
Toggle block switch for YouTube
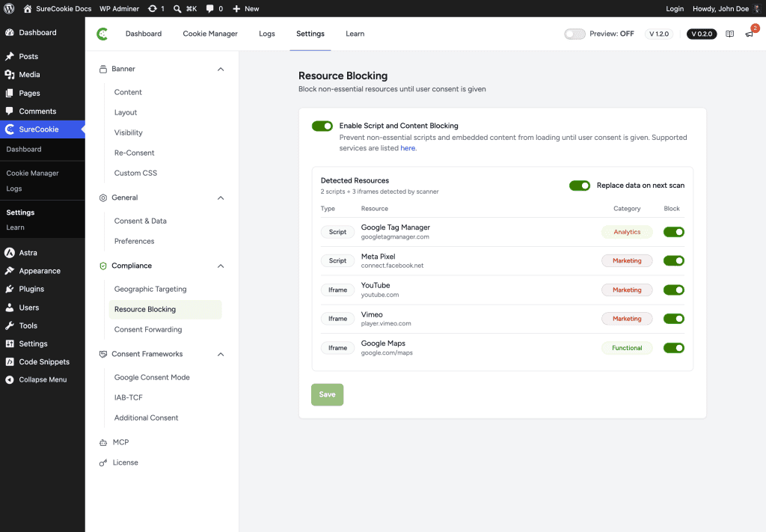pos(674,290)
